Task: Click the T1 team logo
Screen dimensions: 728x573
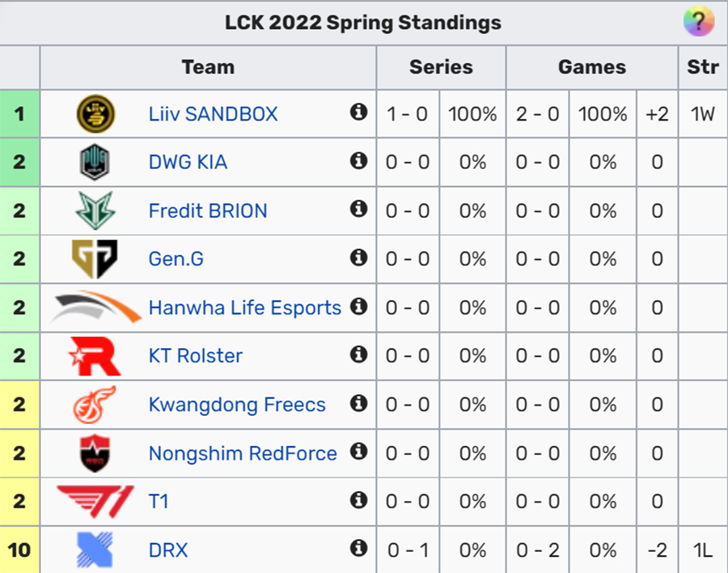Action: (95, 502)
